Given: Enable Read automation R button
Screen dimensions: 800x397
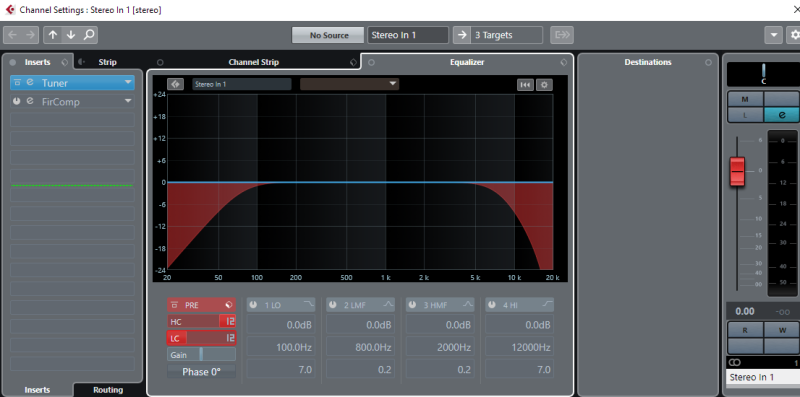Looking at the screenshot, I should 745,330.
